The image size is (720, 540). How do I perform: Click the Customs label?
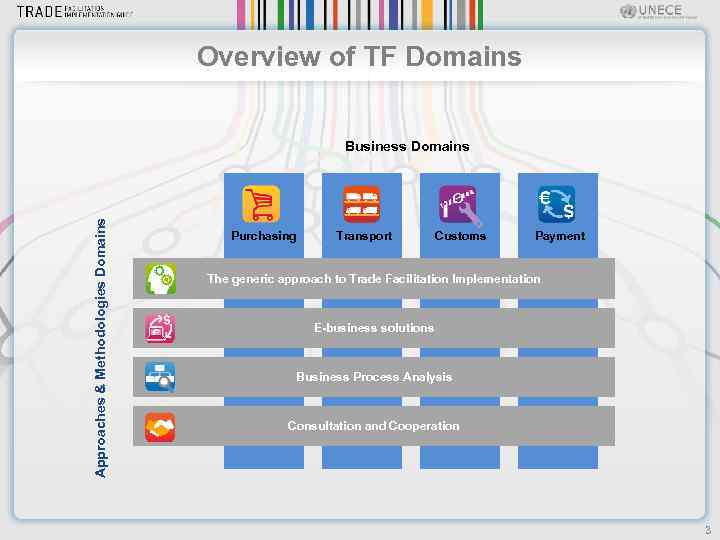(x=460, y=236)
